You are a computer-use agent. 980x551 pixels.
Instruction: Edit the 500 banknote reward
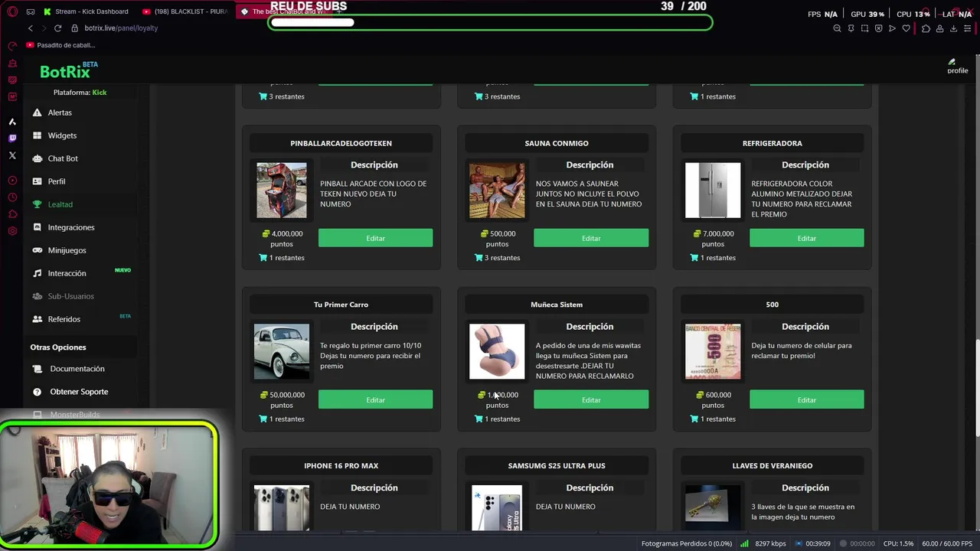(806, 399)
